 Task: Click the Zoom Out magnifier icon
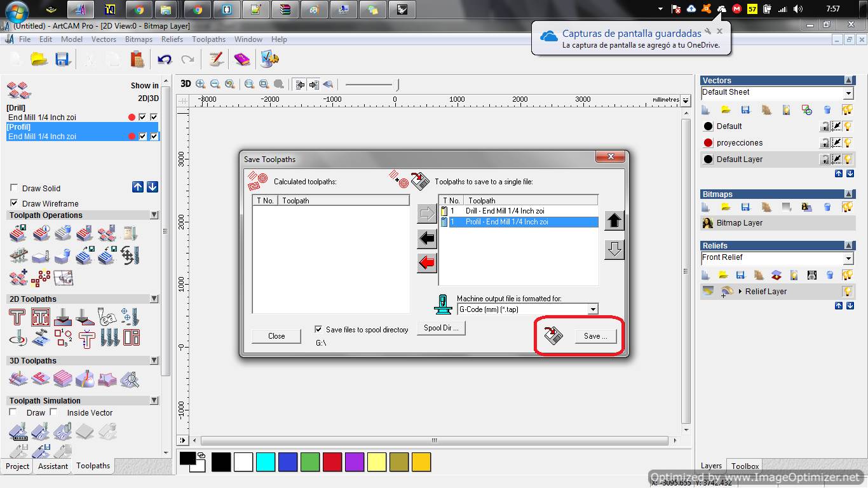[215, 84]
